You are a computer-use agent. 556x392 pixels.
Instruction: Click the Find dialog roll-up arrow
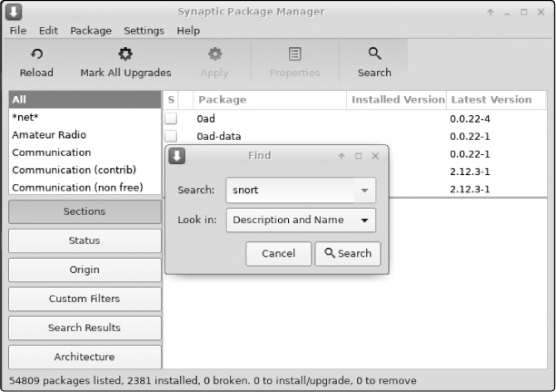pos(342,156)
